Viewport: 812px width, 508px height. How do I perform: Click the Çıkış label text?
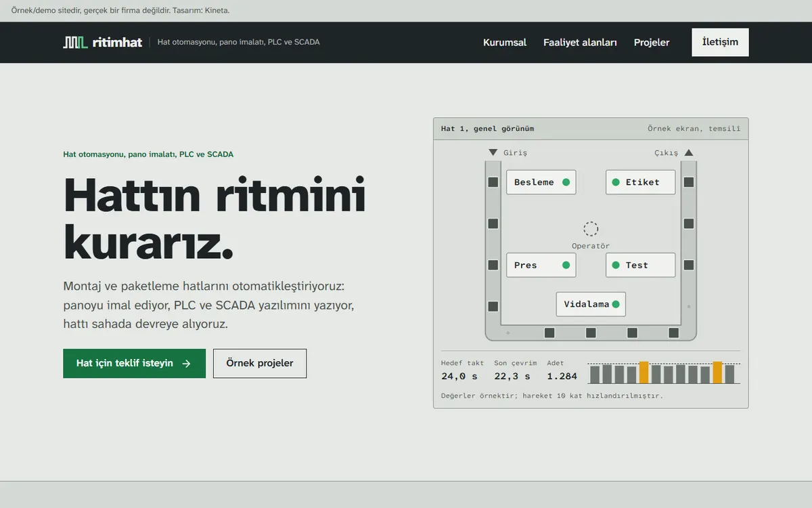pyautogui.click(x=666, y=153)
